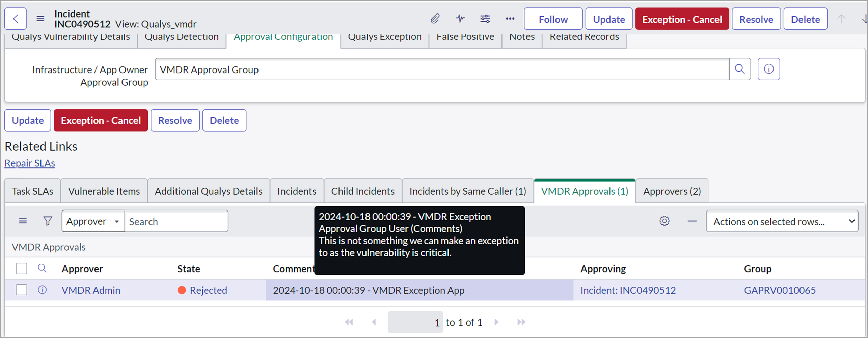Attach a file using the paperclip icon
The image size is (868, 338).
[x=435, y=19]
